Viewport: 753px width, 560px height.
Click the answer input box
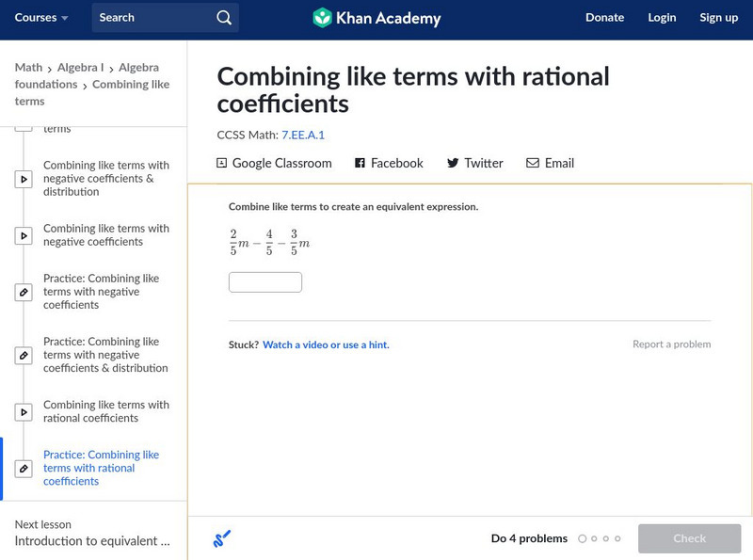point(265,282)
